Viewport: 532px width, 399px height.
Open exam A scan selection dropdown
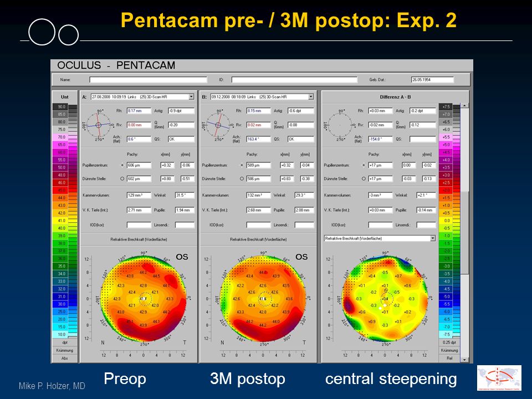coord(191,97)
